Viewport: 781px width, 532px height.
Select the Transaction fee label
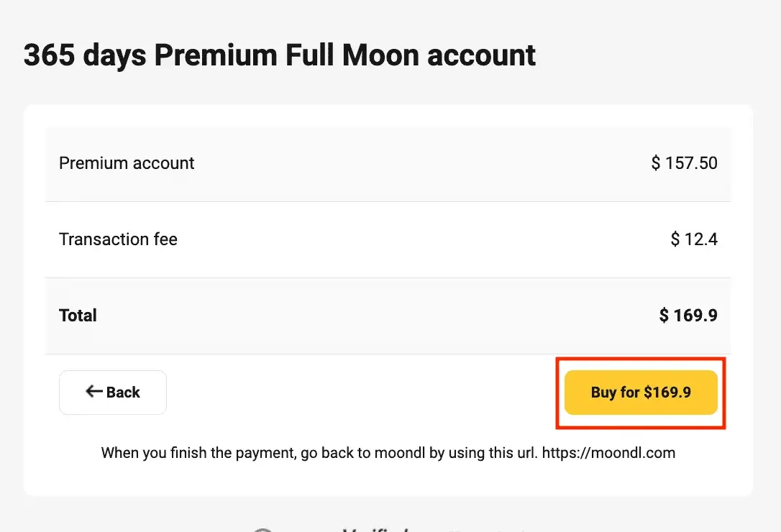click(118, 239)
